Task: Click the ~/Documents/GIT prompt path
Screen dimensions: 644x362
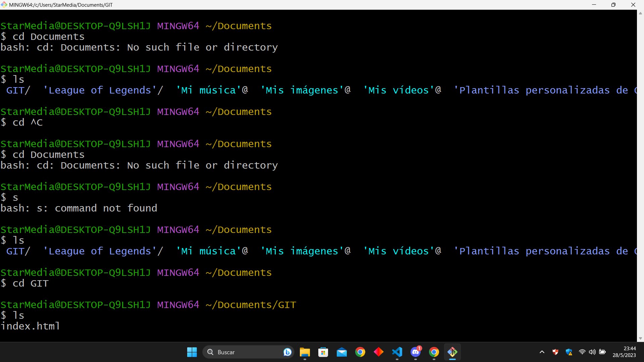Action: pyautogui.click(x=251, y=305)
